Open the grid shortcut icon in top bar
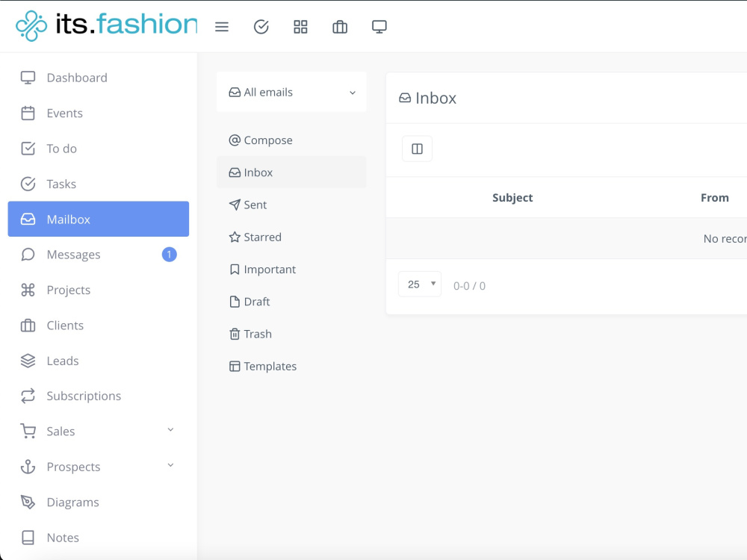 pos(300,27)
